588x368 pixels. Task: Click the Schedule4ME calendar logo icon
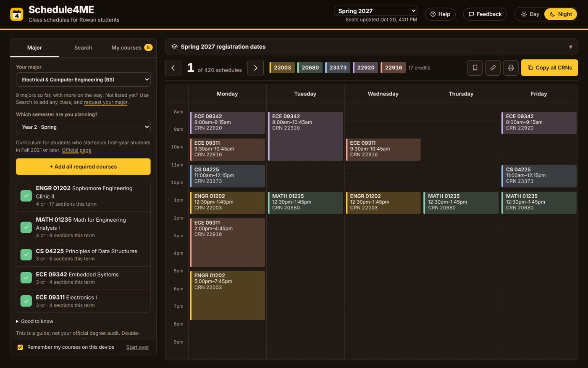tap(17, 14)
